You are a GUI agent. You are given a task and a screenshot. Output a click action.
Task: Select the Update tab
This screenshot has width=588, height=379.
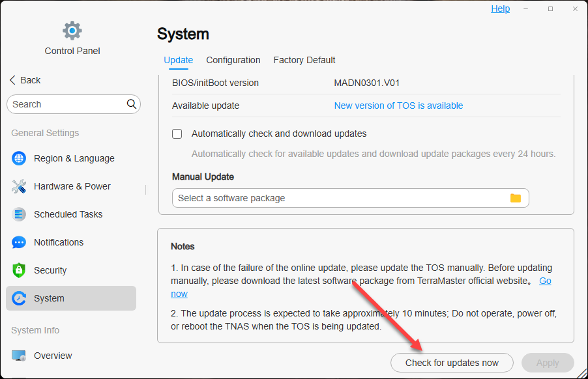point(178,60)
